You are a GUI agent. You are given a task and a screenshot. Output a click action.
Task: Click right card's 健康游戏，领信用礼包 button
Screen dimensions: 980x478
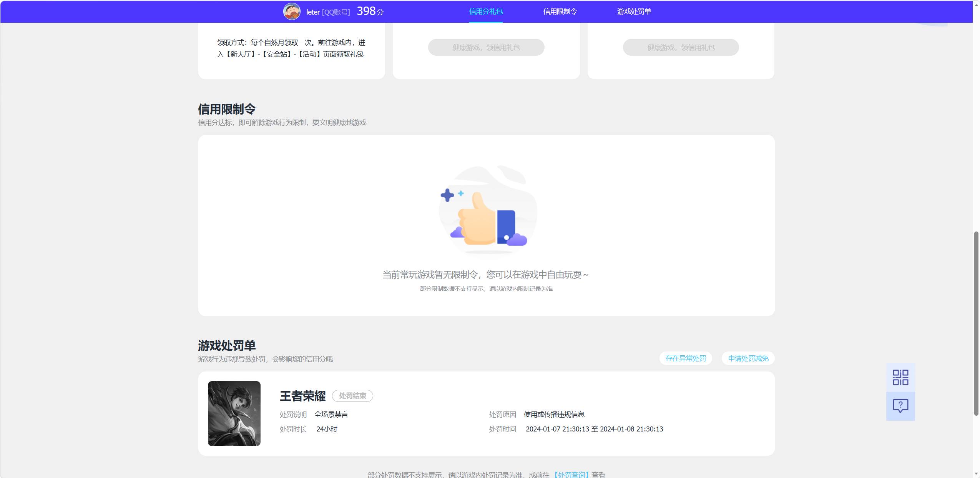pos(681,47)
